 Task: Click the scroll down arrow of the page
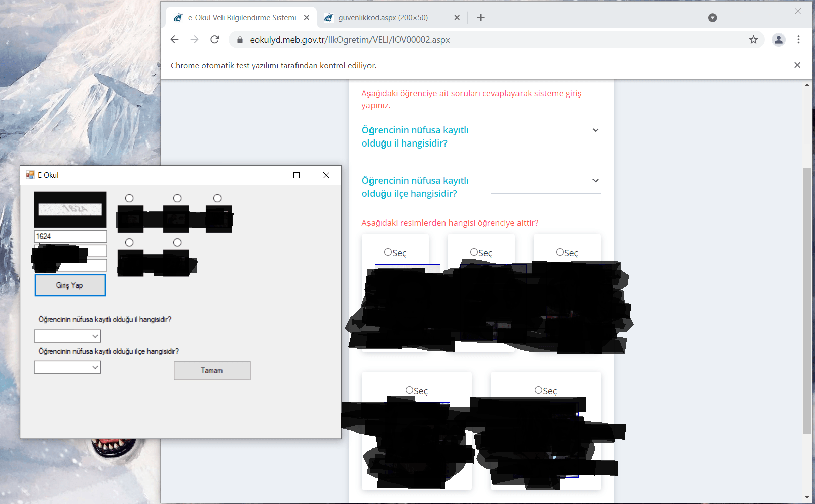[x=807, y=497]
